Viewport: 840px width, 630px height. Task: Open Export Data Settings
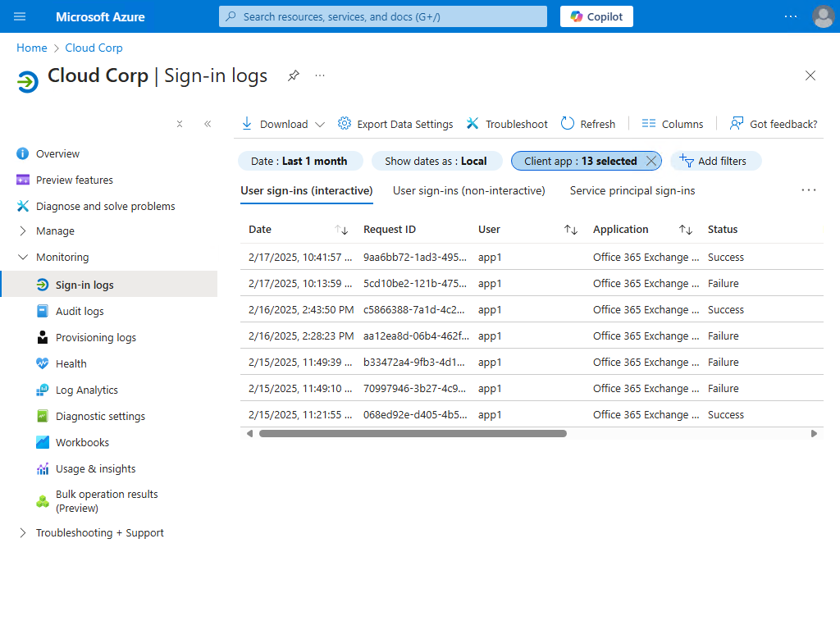(395, 124)
